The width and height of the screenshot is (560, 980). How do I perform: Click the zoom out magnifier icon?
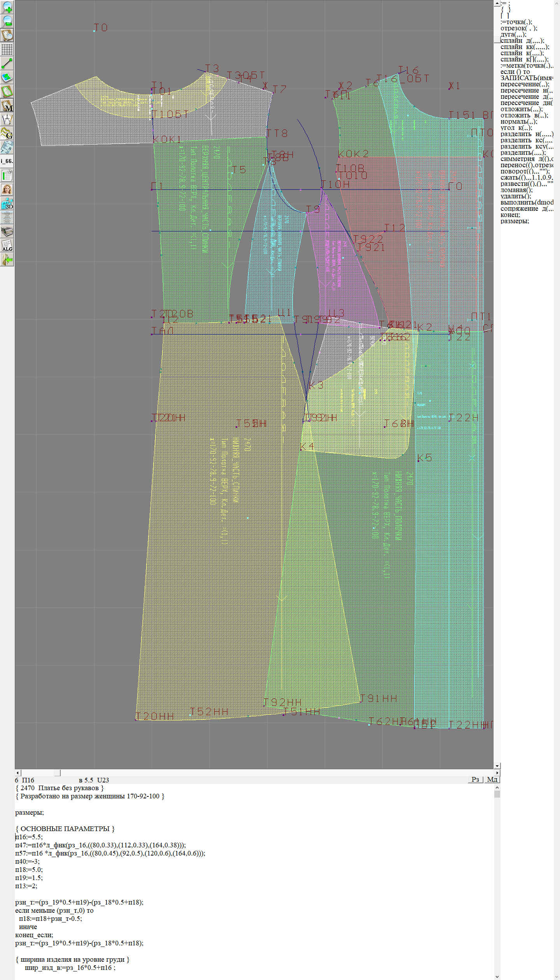(x=7, y=21)
